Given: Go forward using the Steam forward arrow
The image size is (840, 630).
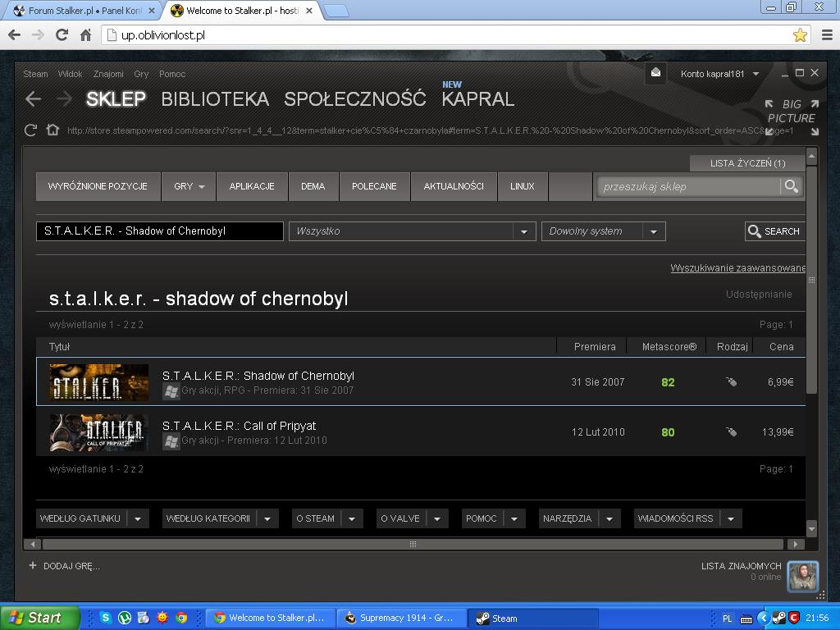Looking at the screenshot, I should pyautogui.click(x=64, y=98).
